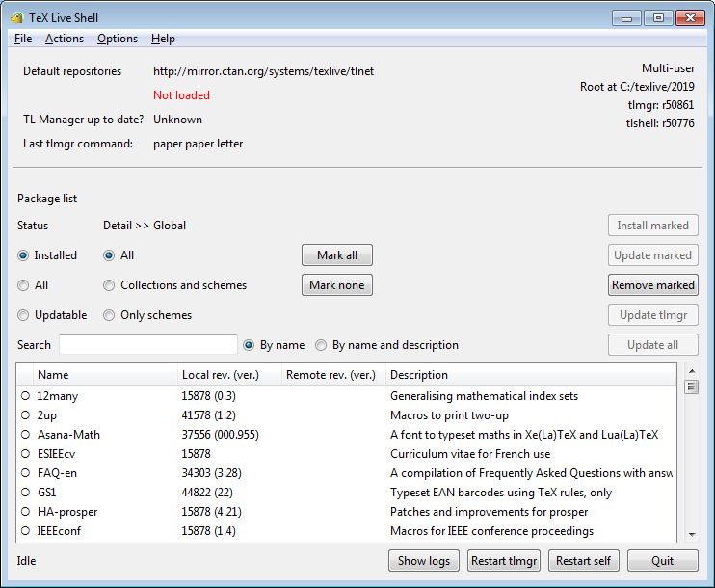715x588 pixels.
Task: Click the Install marked button
Action: 653,226
